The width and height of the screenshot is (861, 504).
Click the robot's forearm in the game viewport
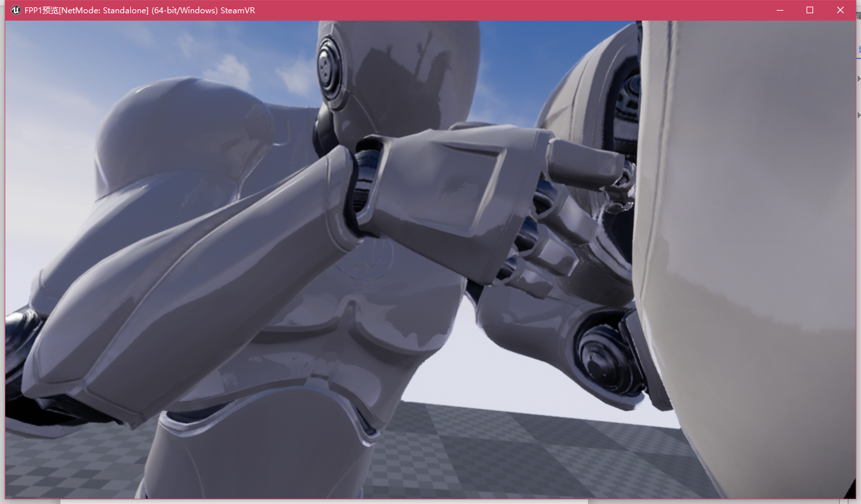193,286
